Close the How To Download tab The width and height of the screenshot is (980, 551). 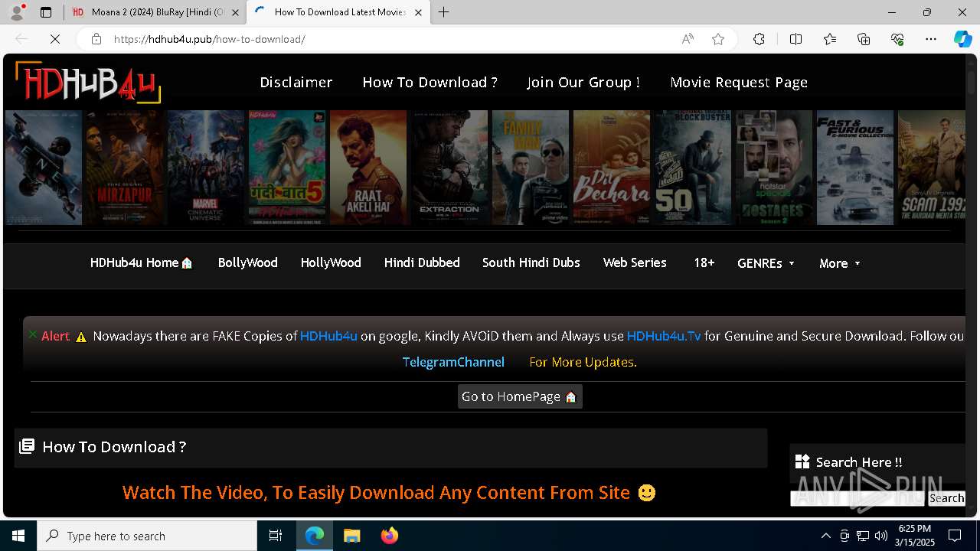tap(418, 12)
